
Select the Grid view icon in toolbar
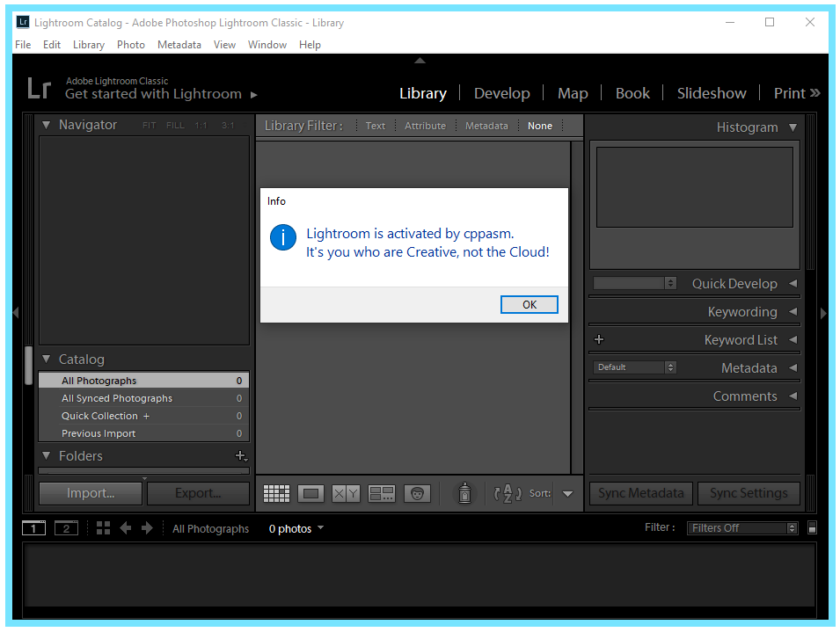(x=276, y=493)
